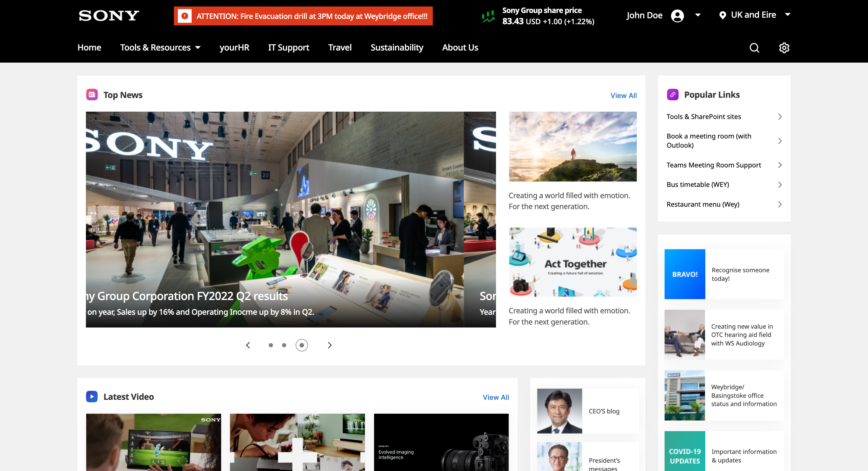Click the share price chart icon
Screen dimensions: 868x471
click(x=488, y=16)
